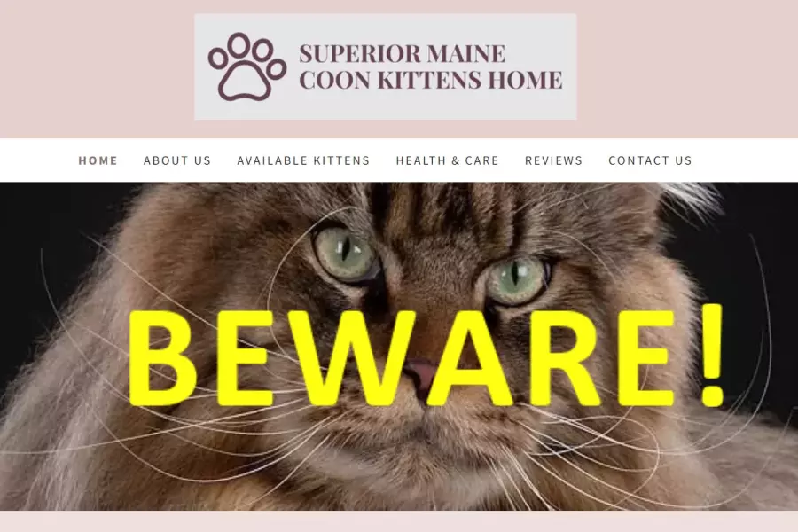The height and width of the screenshot is (532, 798).
Task: Click the letter B in BEWARE
Action: [x=162, y=358]
